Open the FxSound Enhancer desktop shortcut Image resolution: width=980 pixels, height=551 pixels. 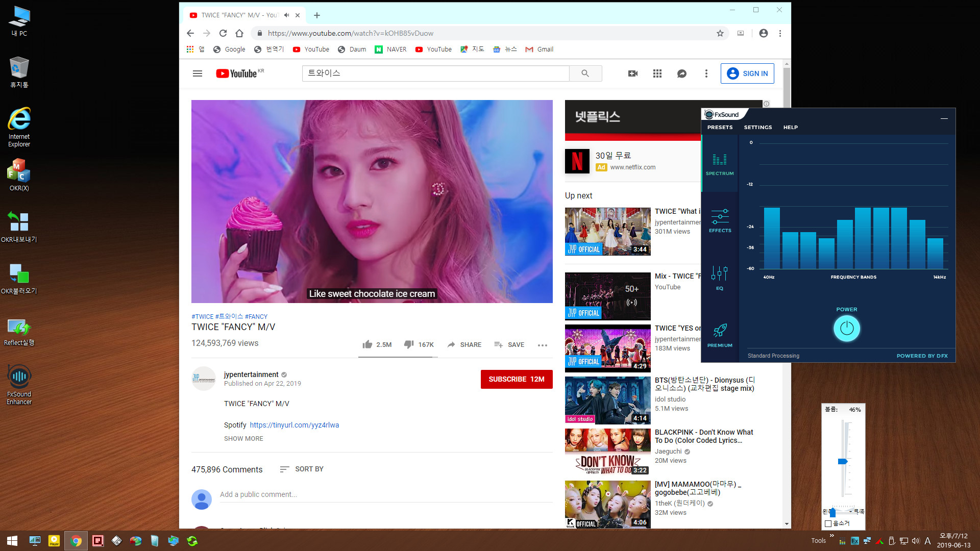[19, 385]
